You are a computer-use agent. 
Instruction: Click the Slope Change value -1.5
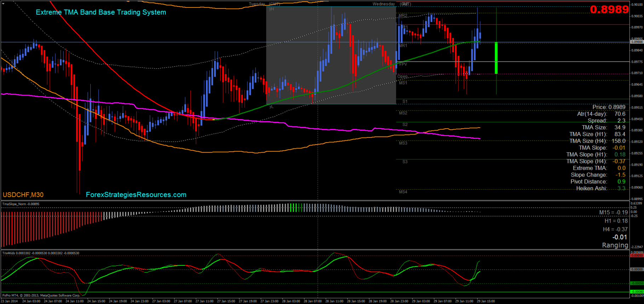[x=620, y=175]
